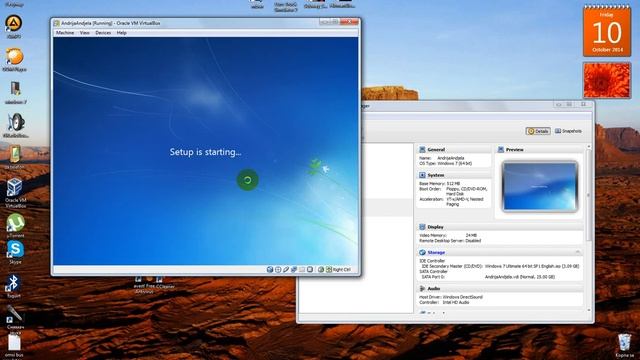Open the AIMP orange triangle desktop shortcut
This screenshot has height=360, width=640.
pyautogui.click(x=13, y=26)
